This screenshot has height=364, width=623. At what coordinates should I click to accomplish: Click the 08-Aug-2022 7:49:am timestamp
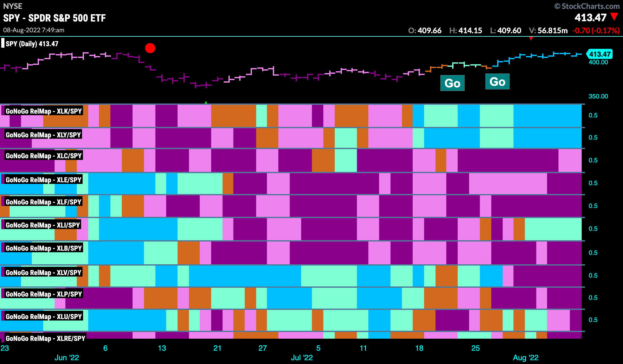[34, 30]
